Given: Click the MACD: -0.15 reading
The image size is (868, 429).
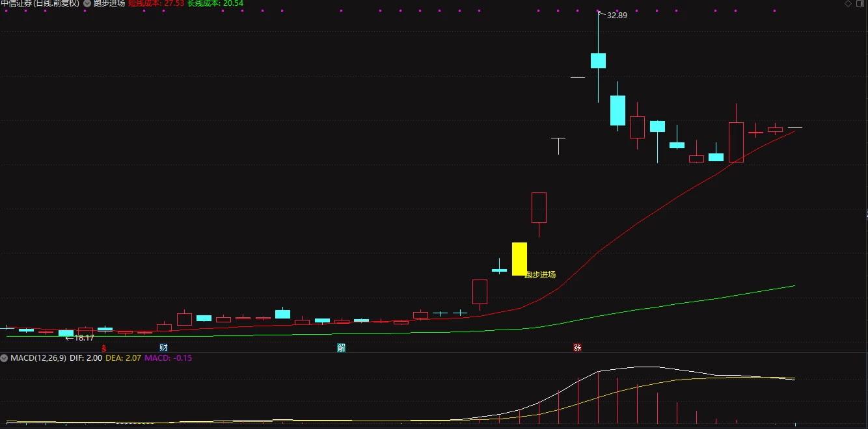Looking at the screenshot, I should click(x=169, y=358).
